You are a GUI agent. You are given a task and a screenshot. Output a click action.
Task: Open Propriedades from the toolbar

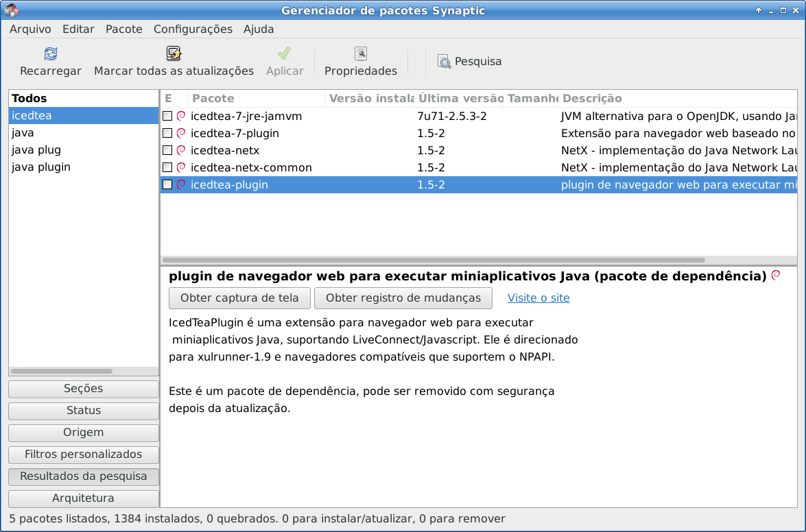coord(360,62)
